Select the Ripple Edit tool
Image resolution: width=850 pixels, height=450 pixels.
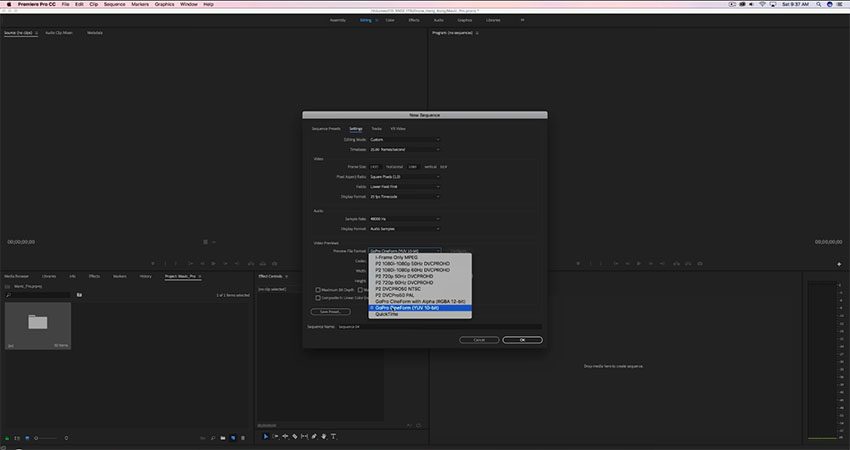pos(285,436)
